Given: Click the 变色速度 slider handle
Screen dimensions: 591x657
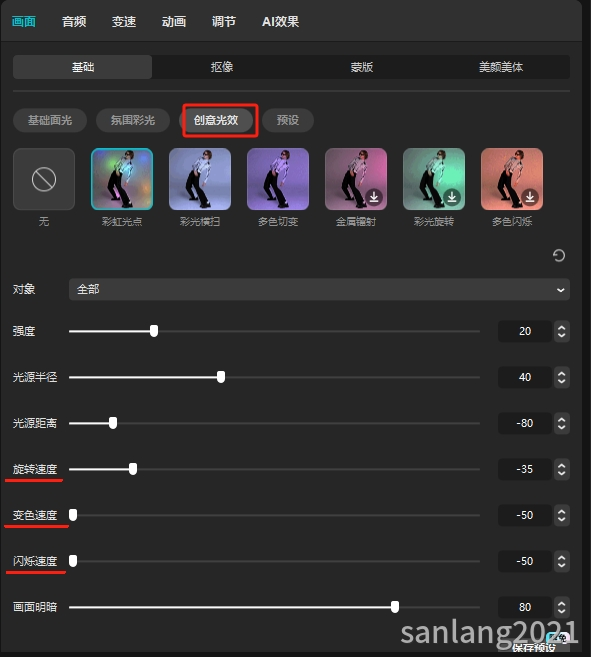Looking at the screenshot, I should pos(73,515).
